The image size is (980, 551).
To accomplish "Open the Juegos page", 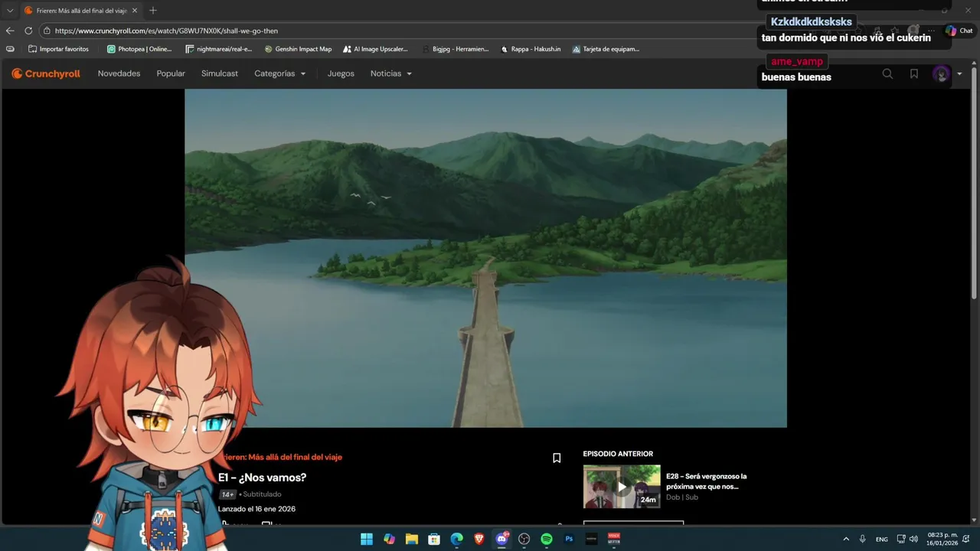I will coord(341,73).
